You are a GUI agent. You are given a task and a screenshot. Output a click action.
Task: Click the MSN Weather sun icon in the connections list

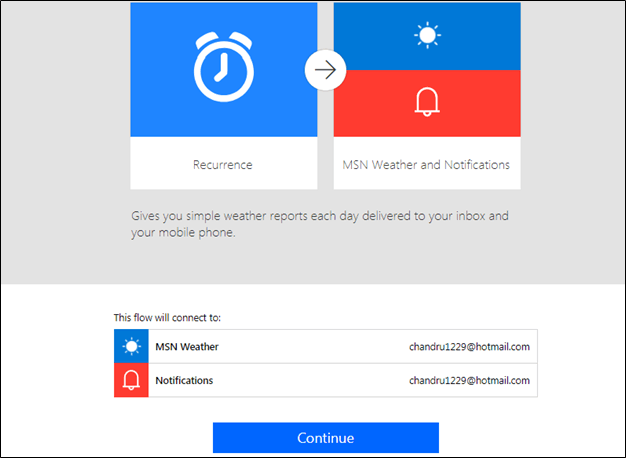(131, 346)
